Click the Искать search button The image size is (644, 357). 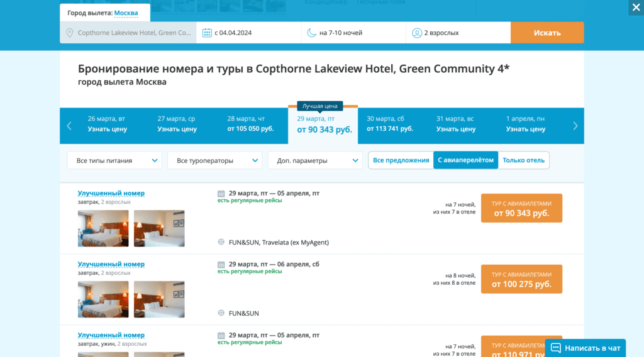(547, 33)
